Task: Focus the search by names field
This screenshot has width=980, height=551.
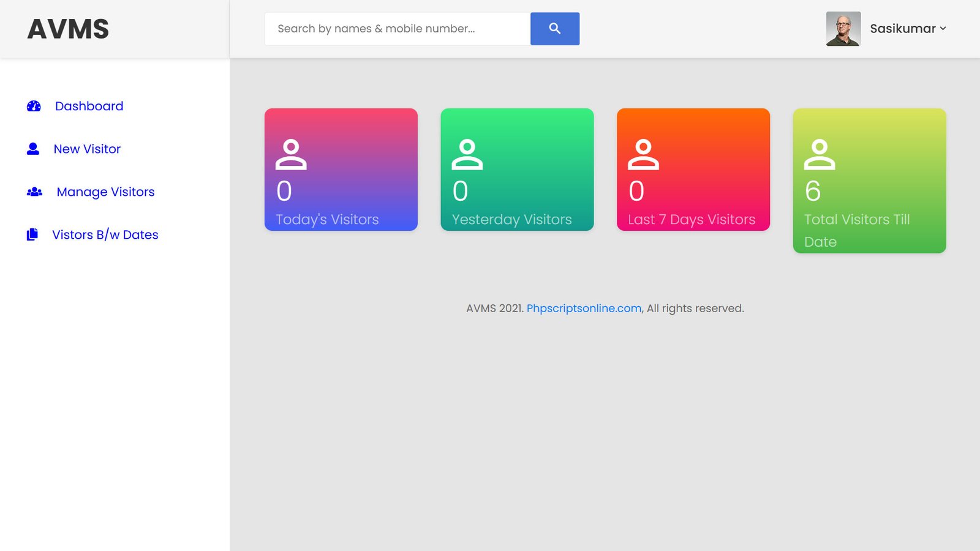Action: click(x=398, y=29)
